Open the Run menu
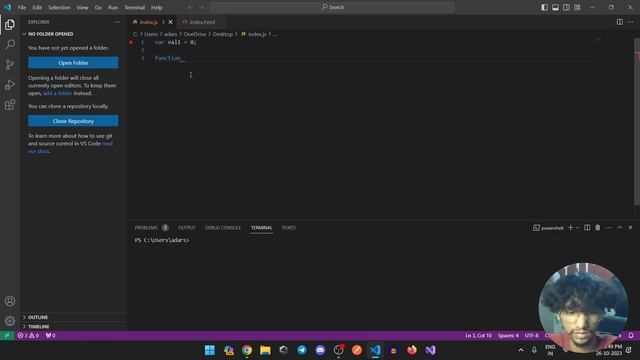 (x=113, y=7)
